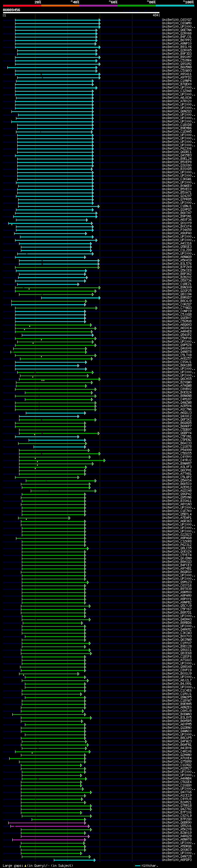The image size is (197, 868).
Task: Click hit label UniRef100_B0CUT4
Action: 177,226
